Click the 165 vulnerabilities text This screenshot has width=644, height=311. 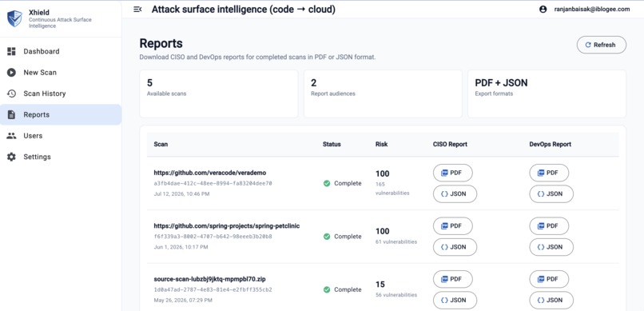tap(392, 189)
